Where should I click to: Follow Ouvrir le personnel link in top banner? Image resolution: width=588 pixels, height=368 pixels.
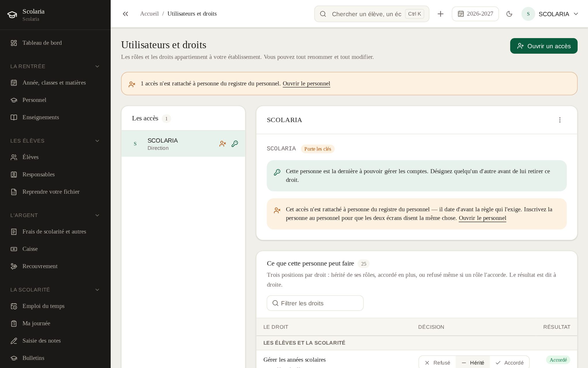click(306, 84)
